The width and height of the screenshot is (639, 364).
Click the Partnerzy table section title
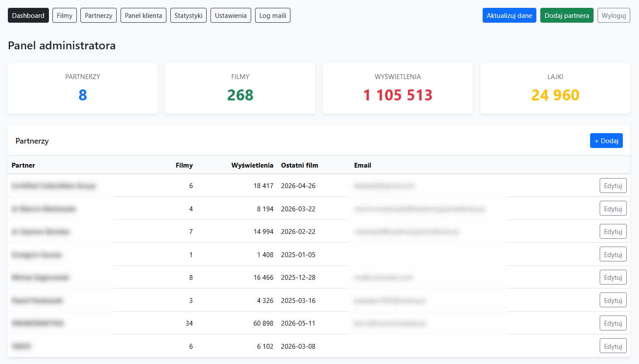tap(32, 141)
